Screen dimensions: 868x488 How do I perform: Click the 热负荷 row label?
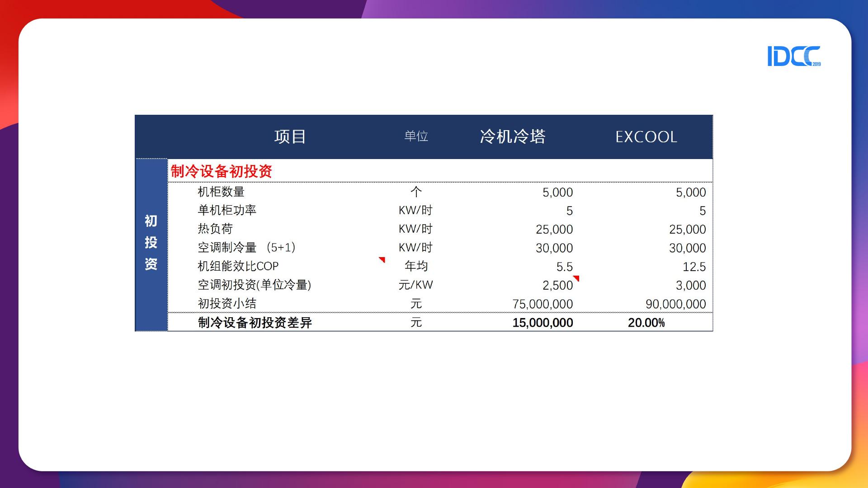point(215,229)
